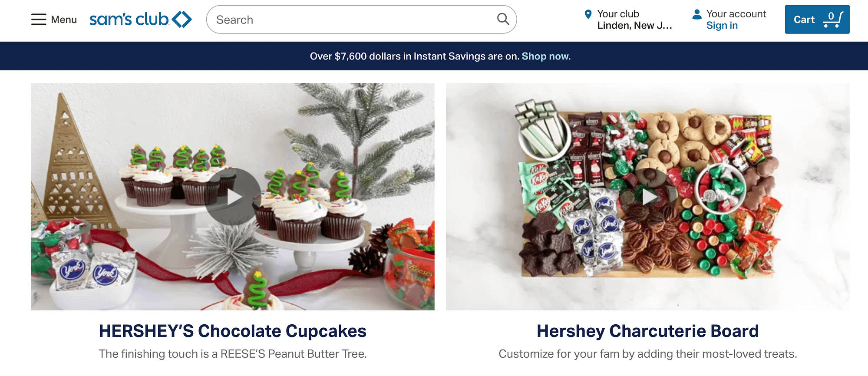The width and height of the screenshot is (868, 376).
Task: Open Your account label
Action: [736, 14]
